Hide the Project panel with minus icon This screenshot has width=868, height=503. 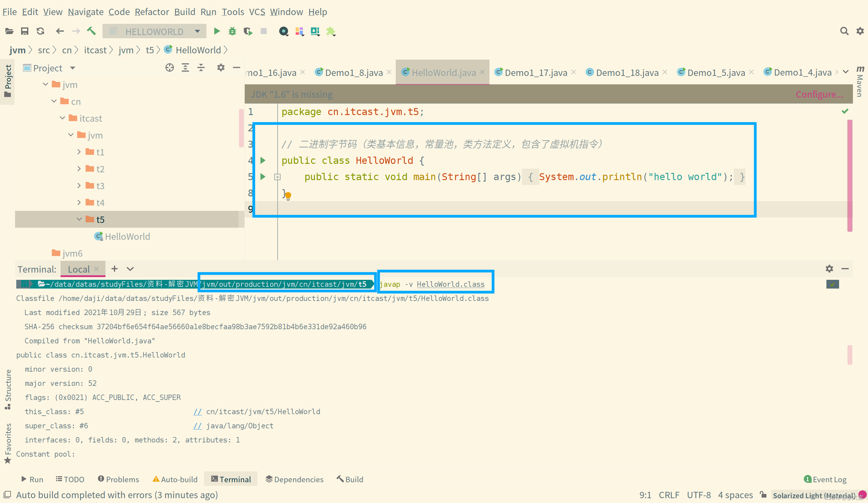coord(236,67)
